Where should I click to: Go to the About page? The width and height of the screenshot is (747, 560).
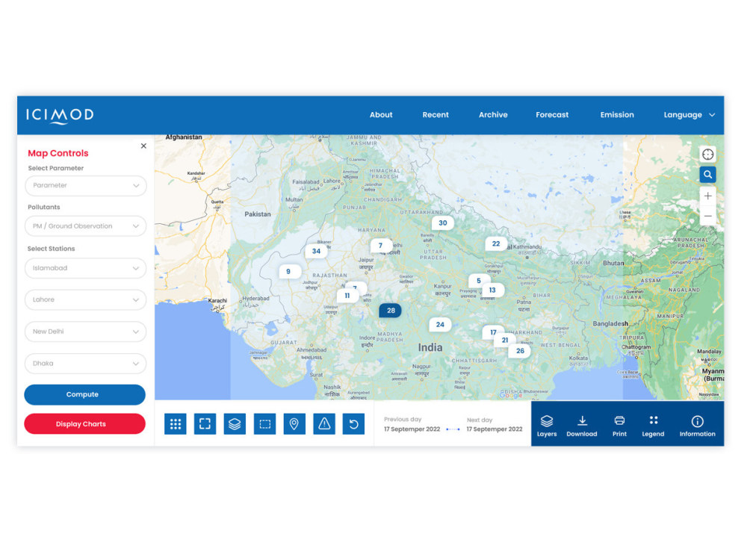[381, 115]
